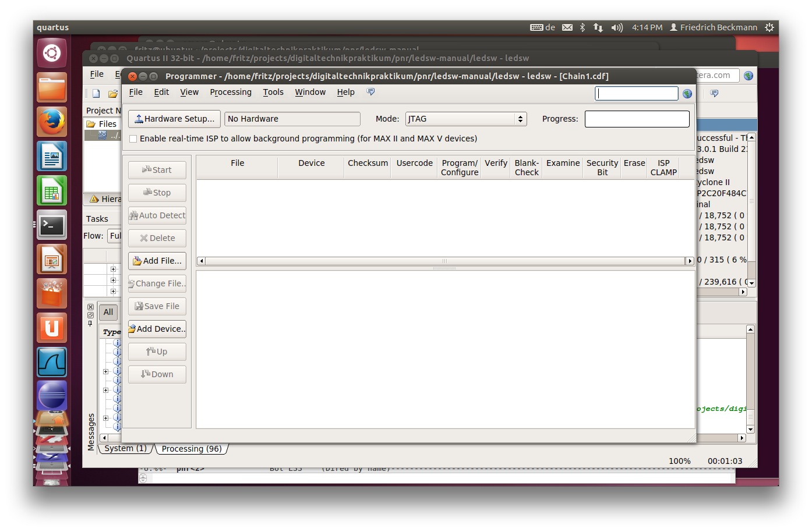The height and width of the screenshot is (532, 812).
Task: Open the volume indicator in system tray
Action: click(x=617, y=27)
